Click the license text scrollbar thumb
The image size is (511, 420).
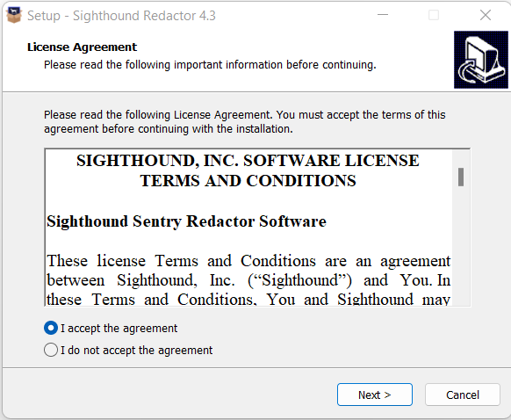(x=461, y=177)
